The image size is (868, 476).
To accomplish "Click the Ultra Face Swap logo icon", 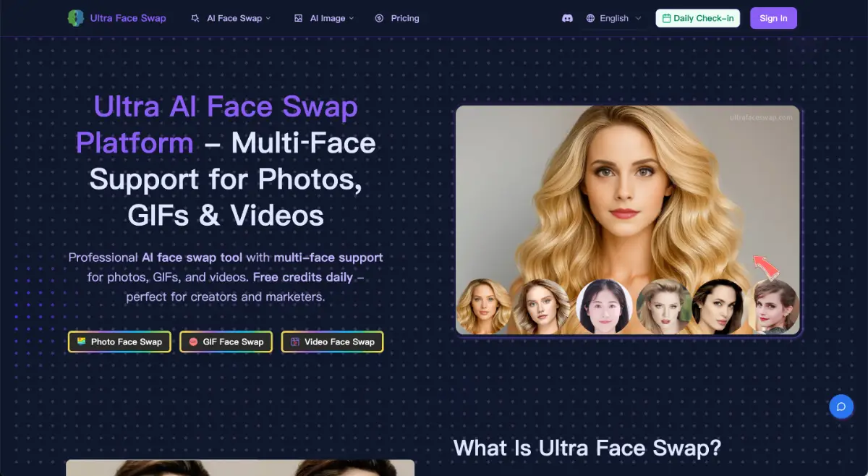I will (x=77, y=18).
